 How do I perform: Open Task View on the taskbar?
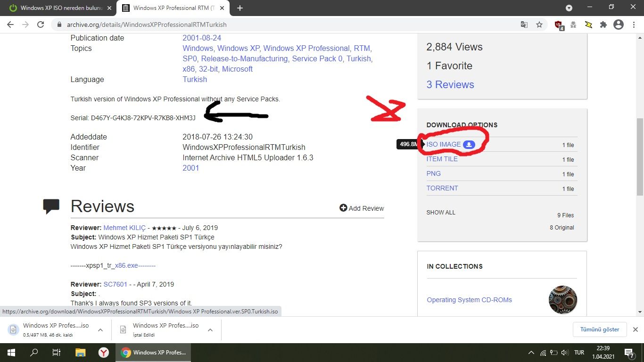pos(56,352)
